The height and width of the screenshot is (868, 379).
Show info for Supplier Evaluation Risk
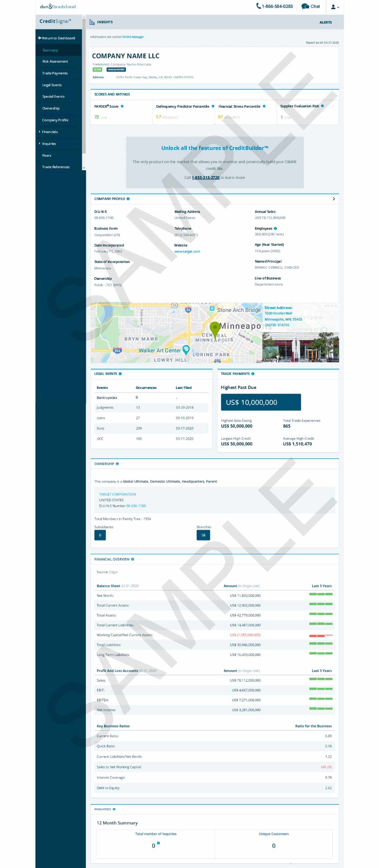pos(322,106)
